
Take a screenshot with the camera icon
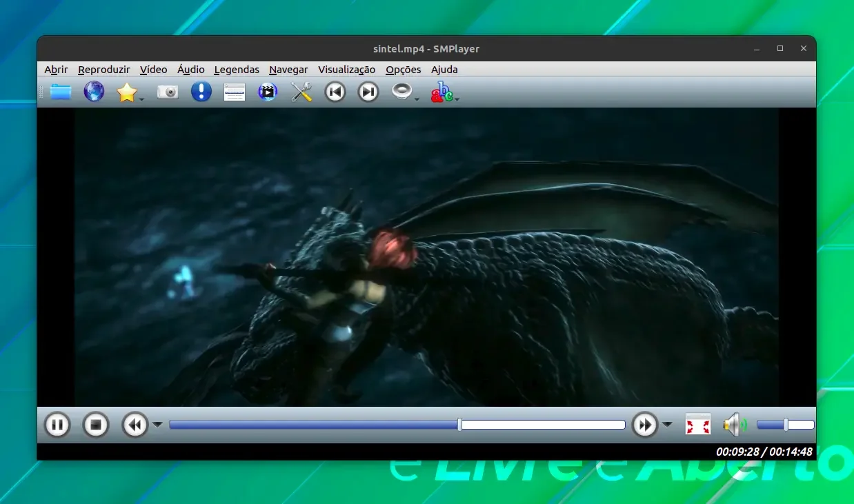(x=168, y=92)
